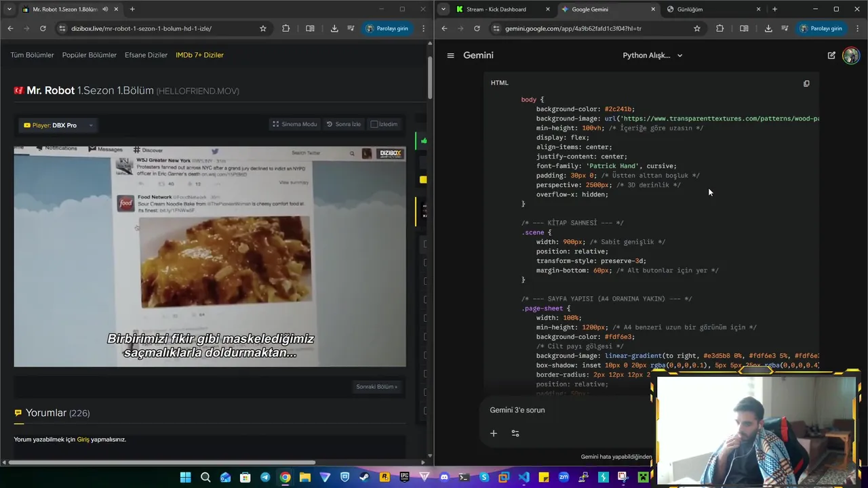Screen dimensions: 868x488
Task: Open media control icon in left browser
Action: [x=351, y=28]
